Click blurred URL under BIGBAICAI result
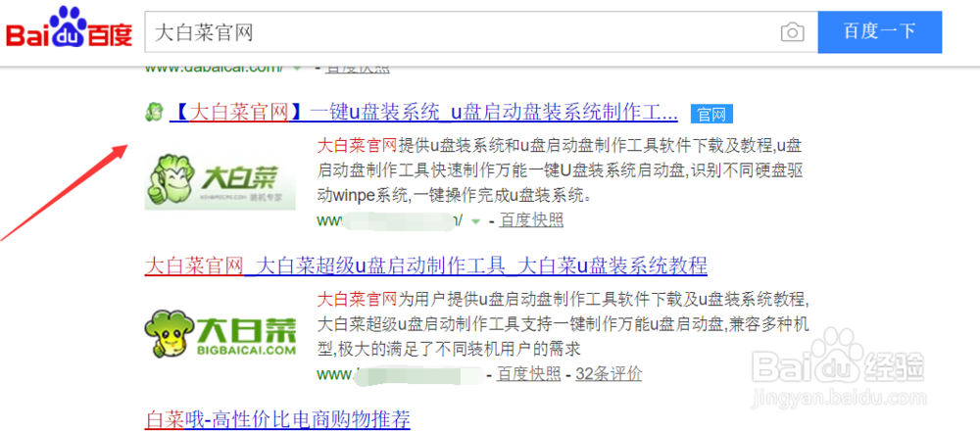This screenshot has height=432, width=980. click(400, 374)
